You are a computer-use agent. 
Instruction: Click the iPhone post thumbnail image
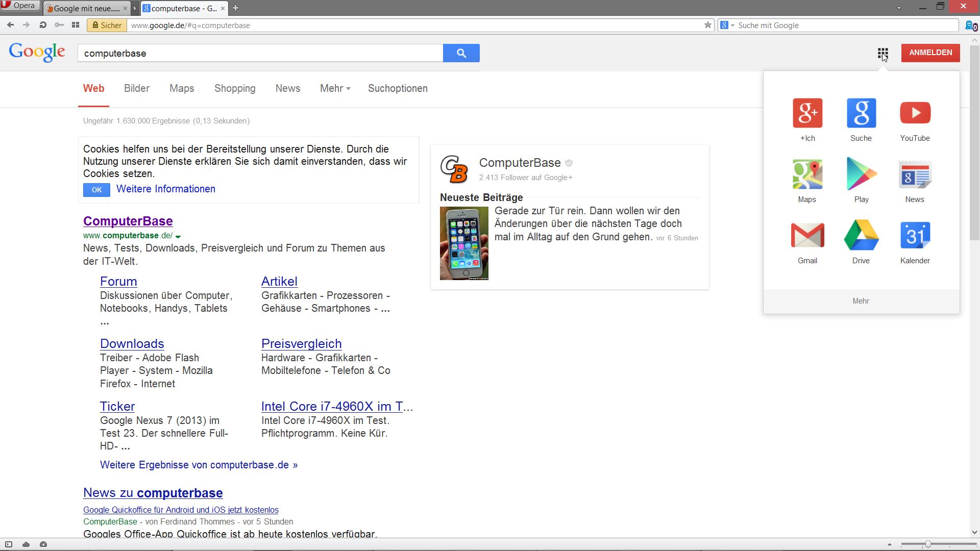point(464,243)
